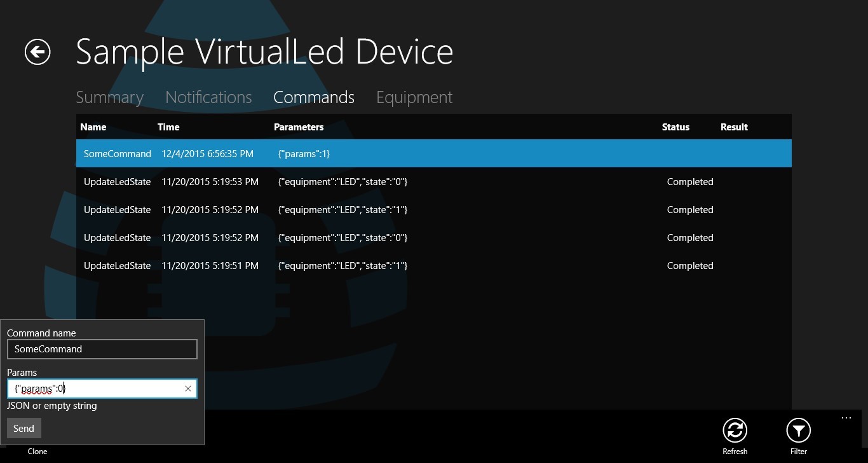The height and width of the screenshot is (463, 868).
Task: Click the Name column header
Action: click(93, 127)
